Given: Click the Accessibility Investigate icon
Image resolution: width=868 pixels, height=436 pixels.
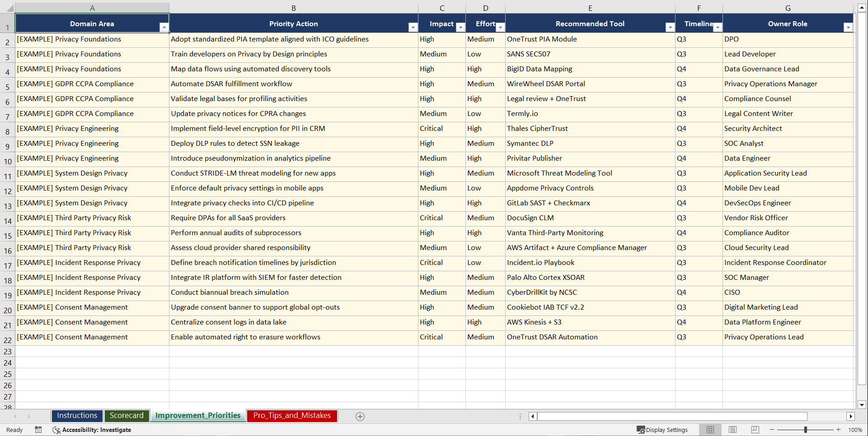Looking at the screenshot, I should pyautogui.click(x=56, y=430).
